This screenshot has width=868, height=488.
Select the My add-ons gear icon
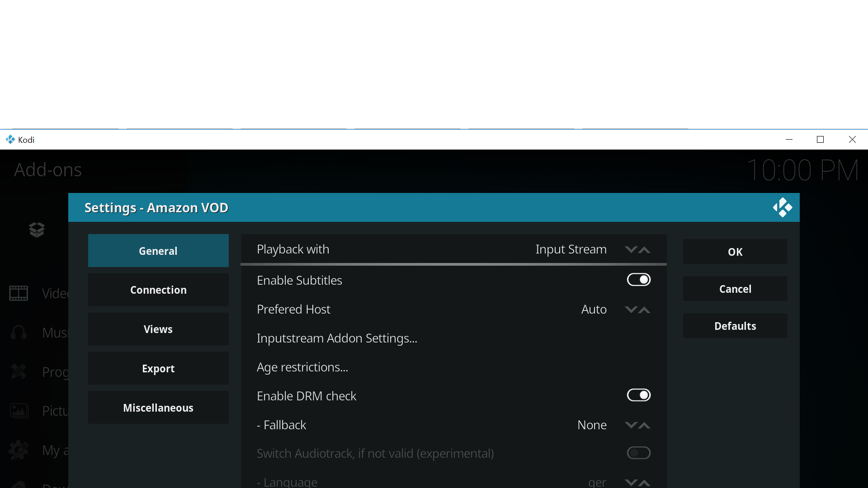coord(19,450)
